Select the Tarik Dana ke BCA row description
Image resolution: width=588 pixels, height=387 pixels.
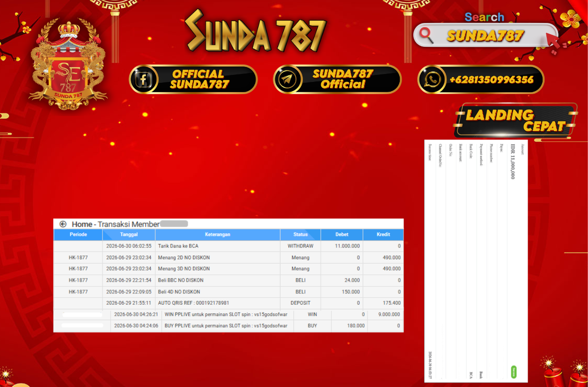[178, 246]
